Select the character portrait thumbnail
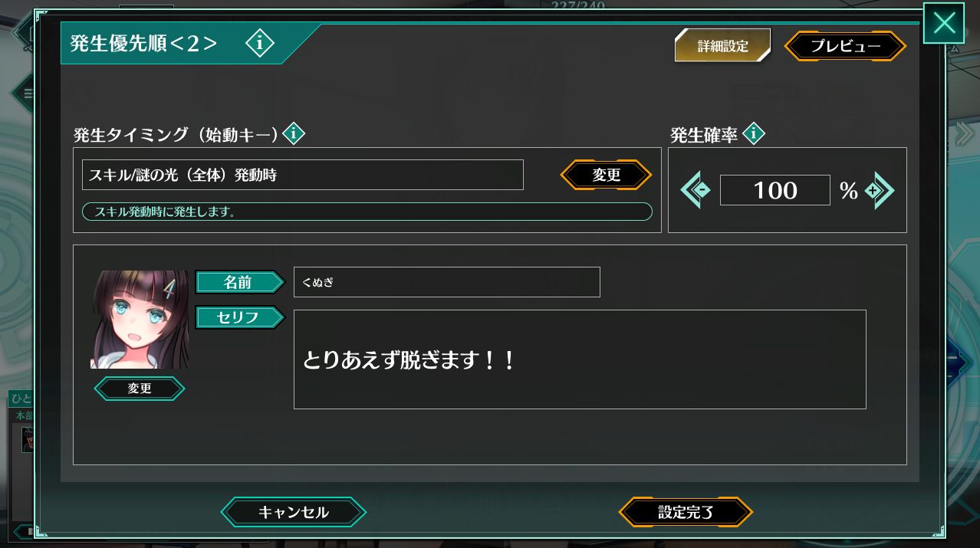980x548 pixels. pos(140,319)
